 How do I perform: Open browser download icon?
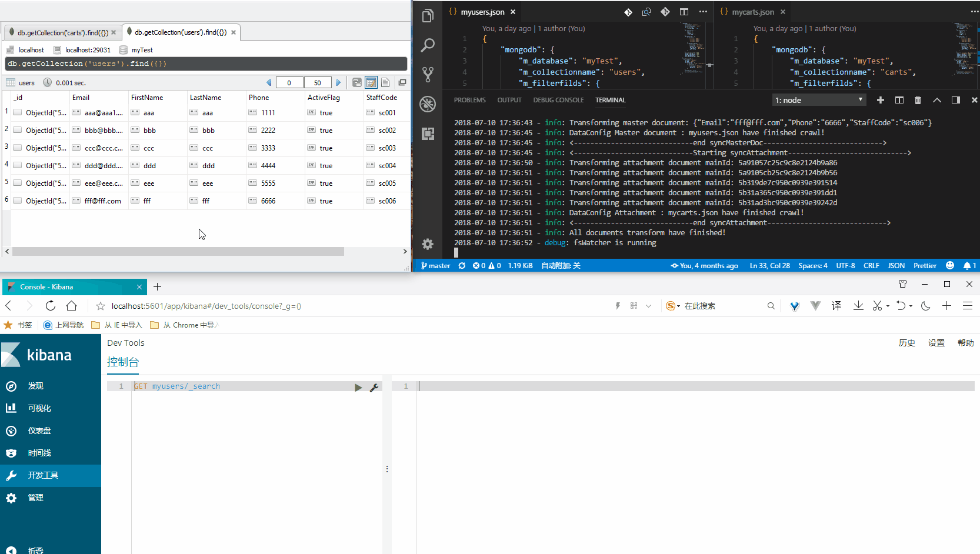pyautogui.click(x=858, y=305)
